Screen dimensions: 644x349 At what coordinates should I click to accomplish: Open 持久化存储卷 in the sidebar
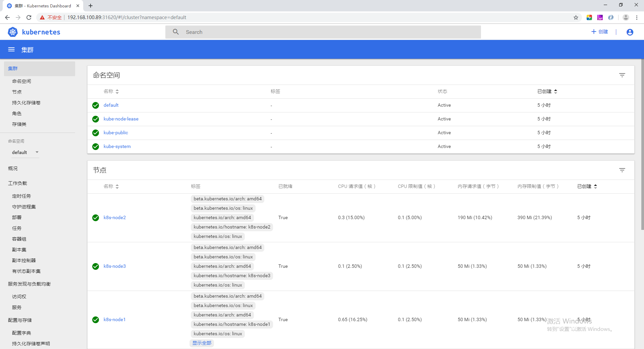pyautogui.click(x=26, y=103)
